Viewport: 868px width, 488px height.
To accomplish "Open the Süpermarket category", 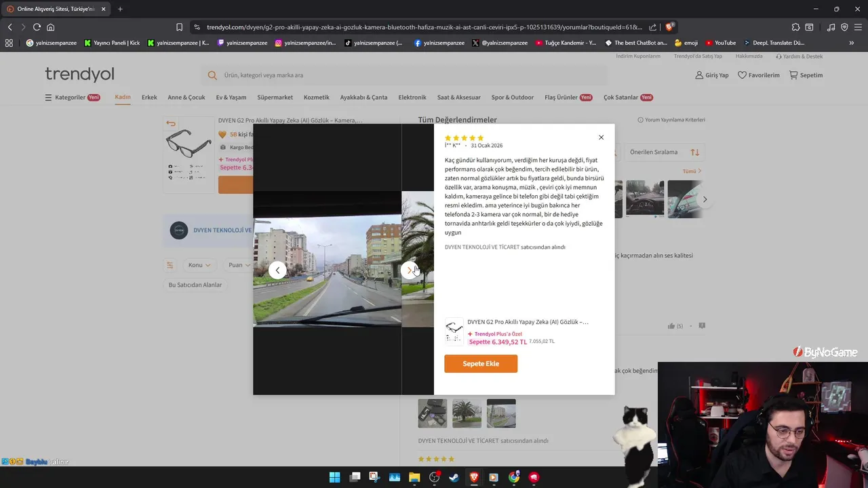I will 275,98.
